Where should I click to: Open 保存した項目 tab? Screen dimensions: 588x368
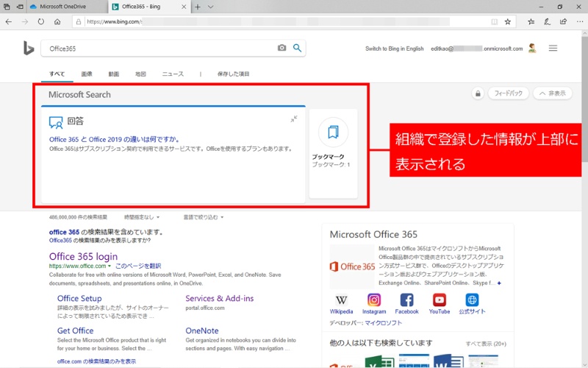pos(233,74)
